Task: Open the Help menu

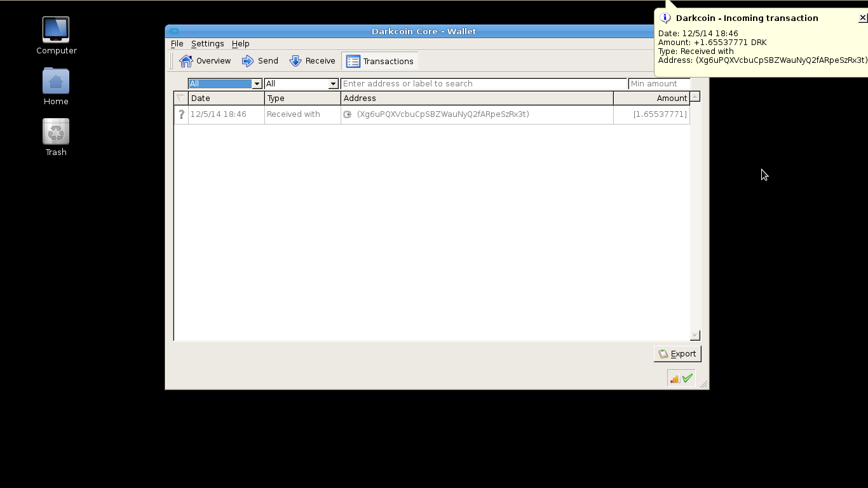Action: pos(240,43)
